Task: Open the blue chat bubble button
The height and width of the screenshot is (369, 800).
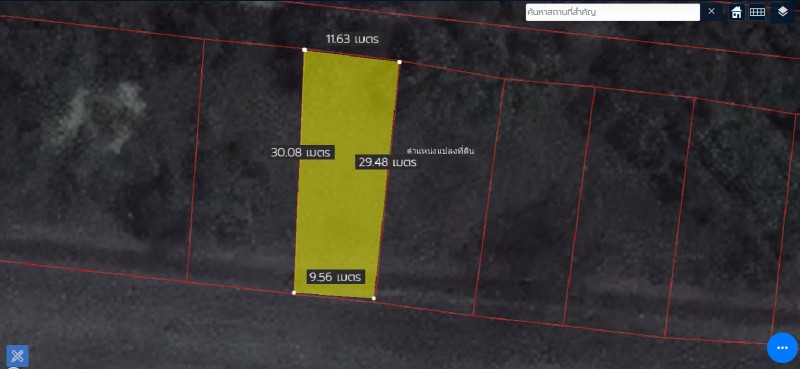Action: click(782, 348)
